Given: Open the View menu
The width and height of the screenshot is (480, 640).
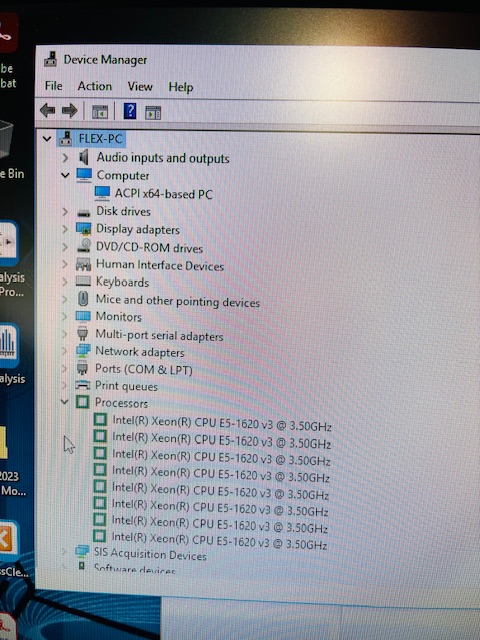Looking at the screenshot, I should (x=140, y=87).
